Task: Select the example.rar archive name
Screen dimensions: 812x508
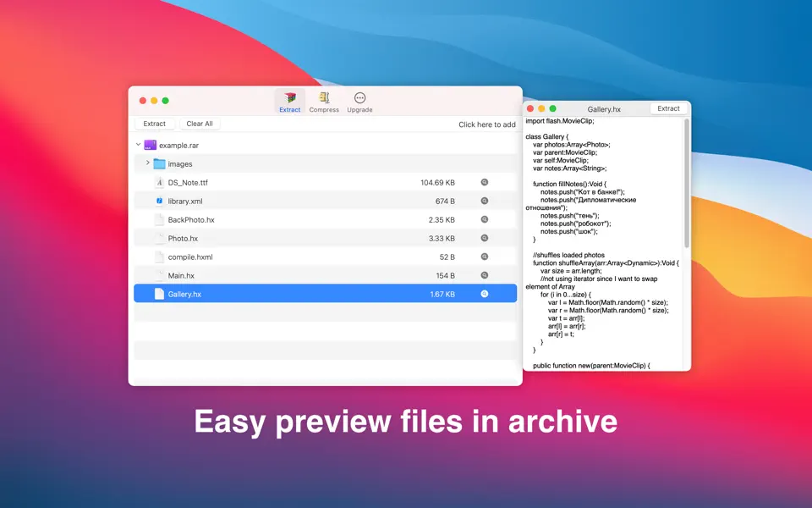Action: (178, 146)
